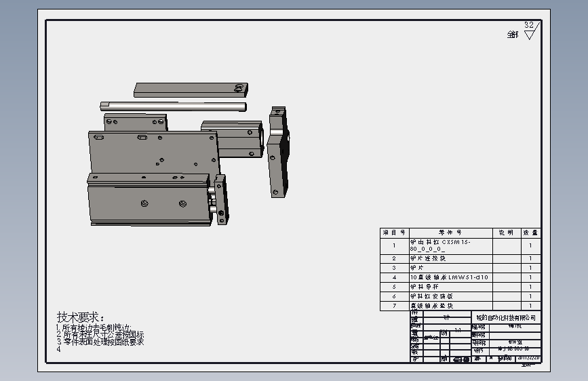Click note '2.所有未注尺寸公差按国标'

click(x=100, y=334)
